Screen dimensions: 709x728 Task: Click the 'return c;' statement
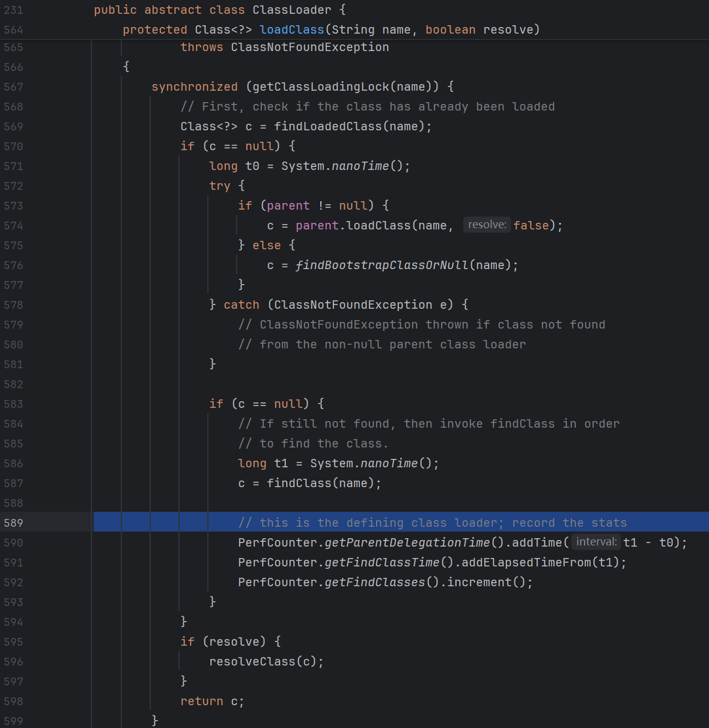(211, 701)
